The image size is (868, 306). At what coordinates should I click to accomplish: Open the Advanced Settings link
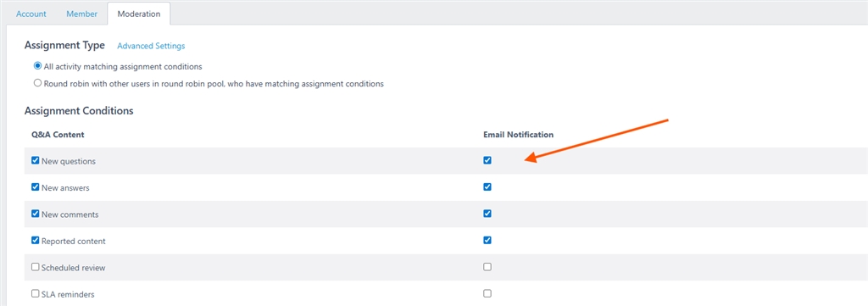coord(151,46)
